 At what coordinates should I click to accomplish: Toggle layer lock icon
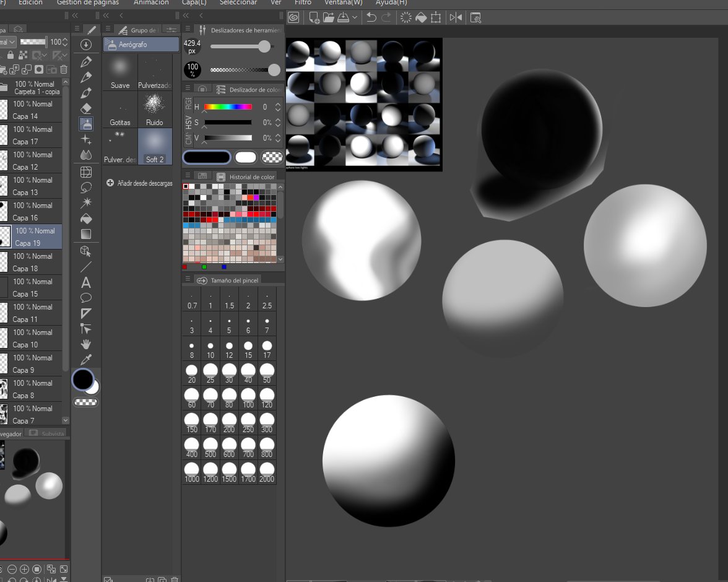[10, 55]
